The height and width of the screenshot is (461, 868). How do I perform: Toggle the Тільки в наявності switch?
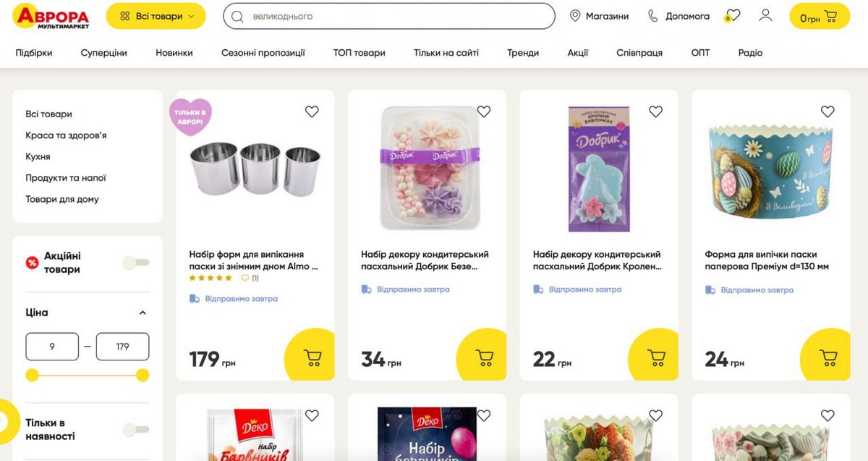click(x=135, y=430)
